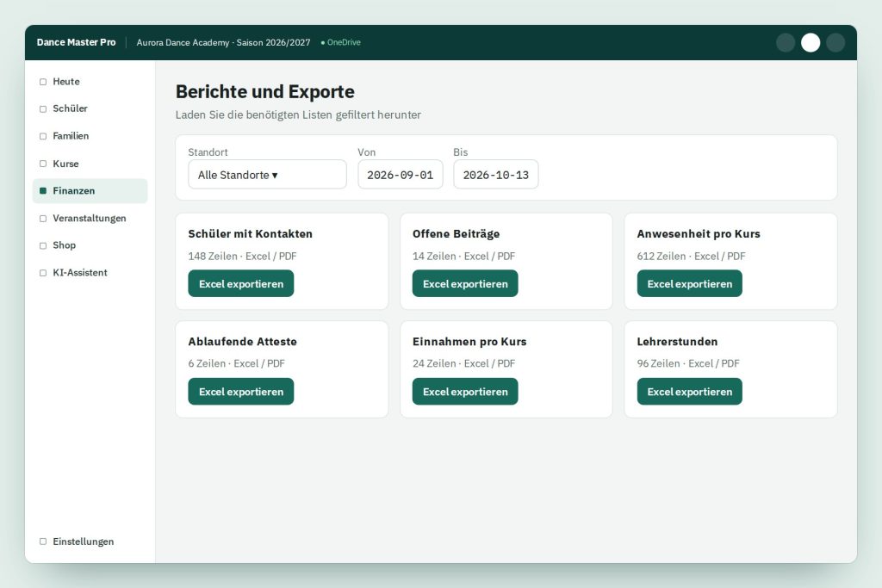This screenshot has width=882, height=588.
Task: Click the Einnahmen pro Kurs card title
Action: [x=469, y=342]
